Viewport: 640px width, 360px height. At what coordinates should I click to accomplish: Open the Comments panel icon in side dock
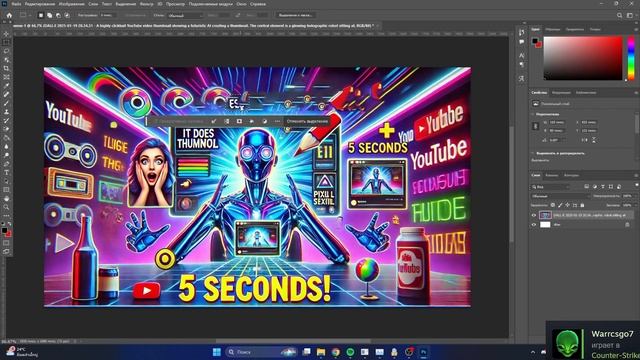522,42
